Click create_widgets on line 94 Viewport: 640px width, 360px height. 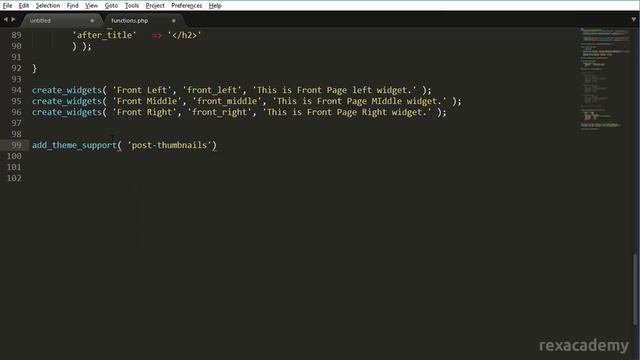click(67, 90)
